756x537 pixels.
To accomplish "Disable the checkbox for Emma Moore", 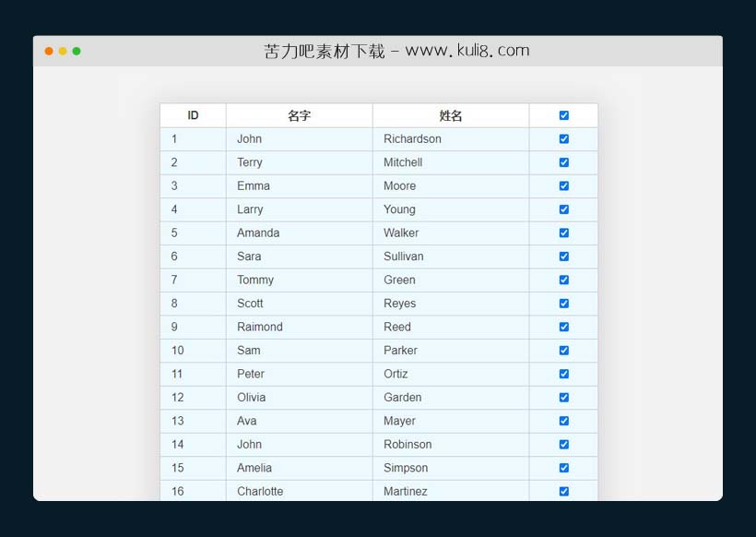I will (x=562, y=185).
